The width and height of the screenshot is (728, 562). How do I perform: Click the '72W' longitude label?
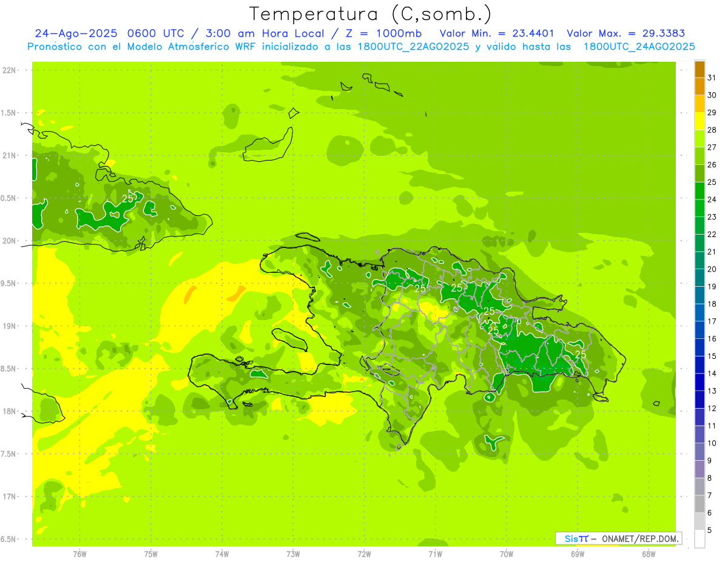[364, 554]
